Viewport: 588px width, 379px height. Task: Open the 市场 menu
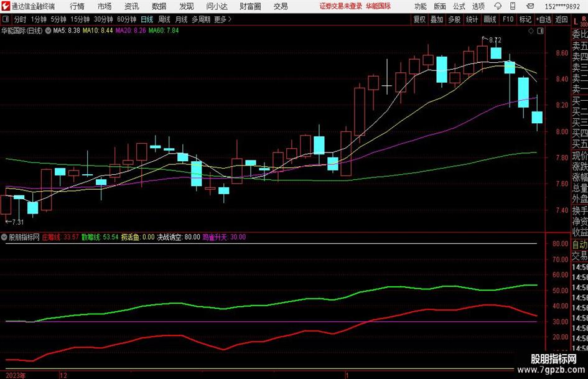coord(105,6)
